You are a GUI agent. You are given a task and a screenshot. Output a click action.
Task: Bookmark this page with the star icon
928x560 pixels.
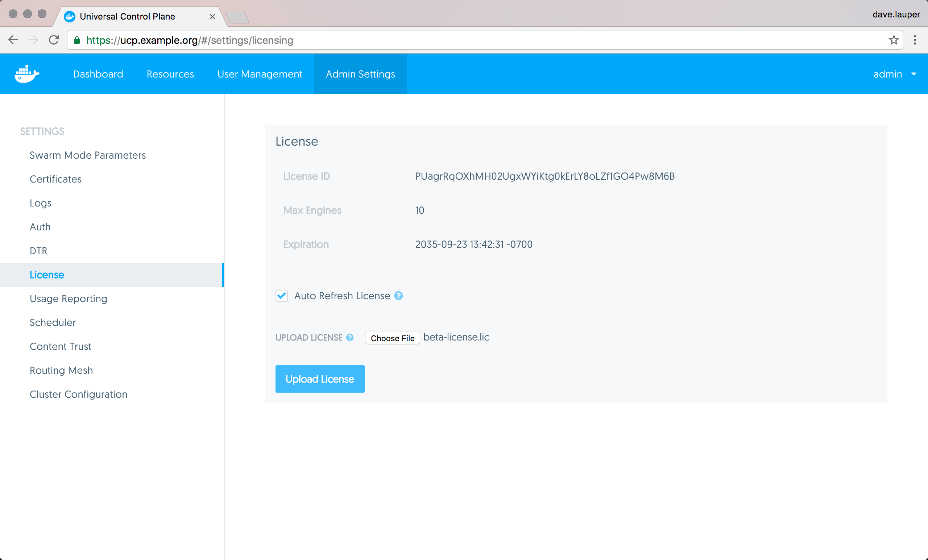(893, 40)
